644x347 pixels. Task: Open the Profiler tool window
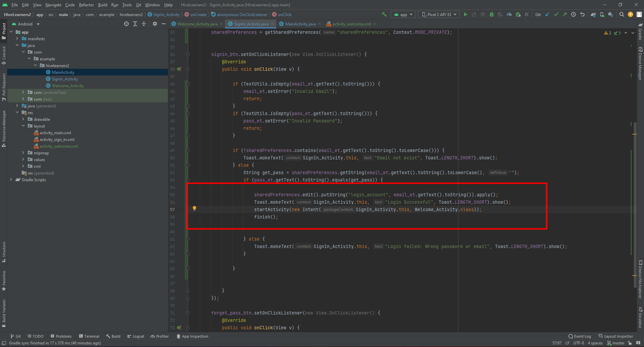159,336
